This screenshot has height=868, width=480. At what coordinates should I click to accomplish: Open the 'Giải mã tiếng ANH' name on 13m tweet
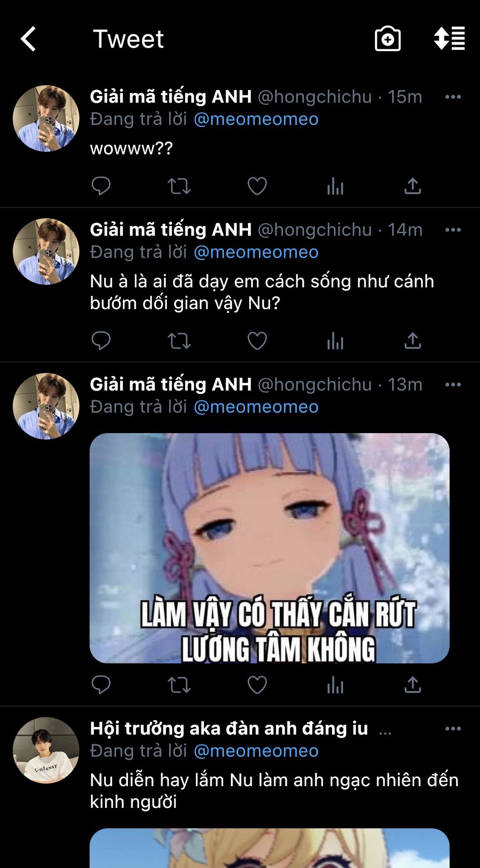(x=171, y=384)
